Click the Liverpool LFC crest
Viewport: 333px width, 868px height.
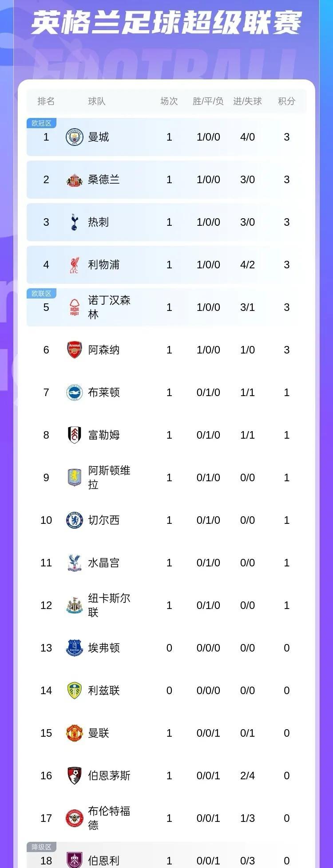[x=75, y=265]
